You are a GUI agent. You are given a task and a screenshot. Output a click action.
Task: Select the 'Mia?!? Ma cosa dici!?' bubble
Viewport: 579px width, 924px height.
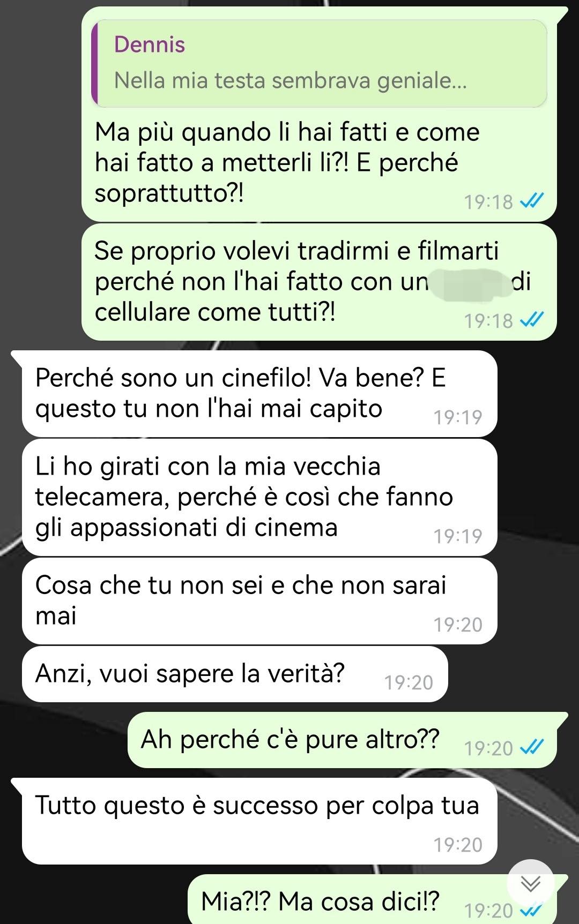tap(372, 900)
